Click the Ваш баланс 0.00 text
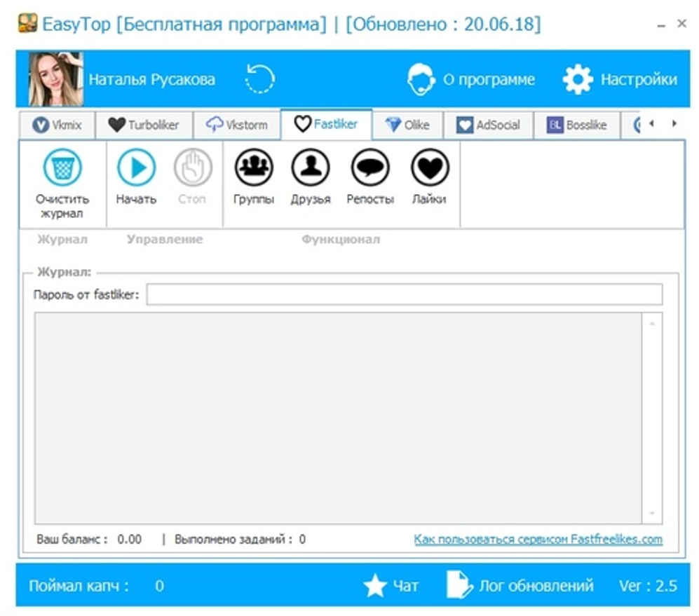Screen dimensions: 699x616 click(89, 540)
